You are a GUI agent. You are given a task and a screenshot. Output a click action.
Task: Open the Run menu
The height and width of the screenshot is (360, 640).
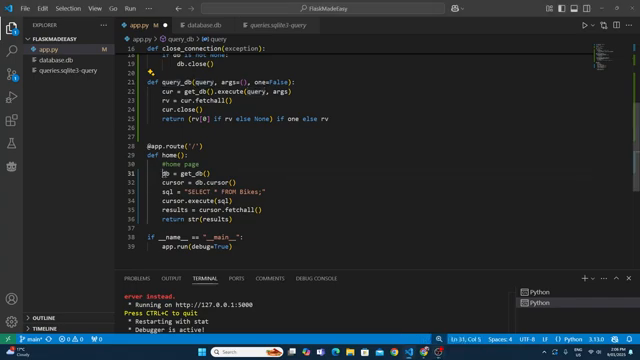click(130, 9)
